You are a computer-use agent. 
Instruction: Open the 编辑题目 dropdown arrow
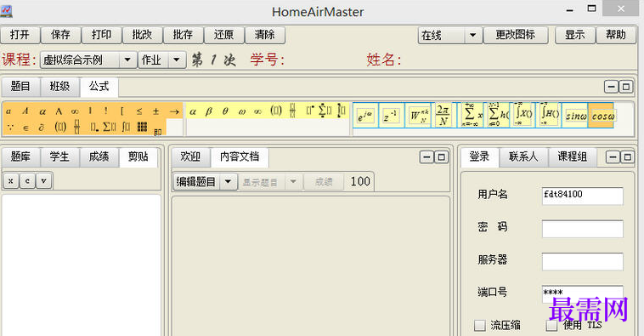(228, 181)
